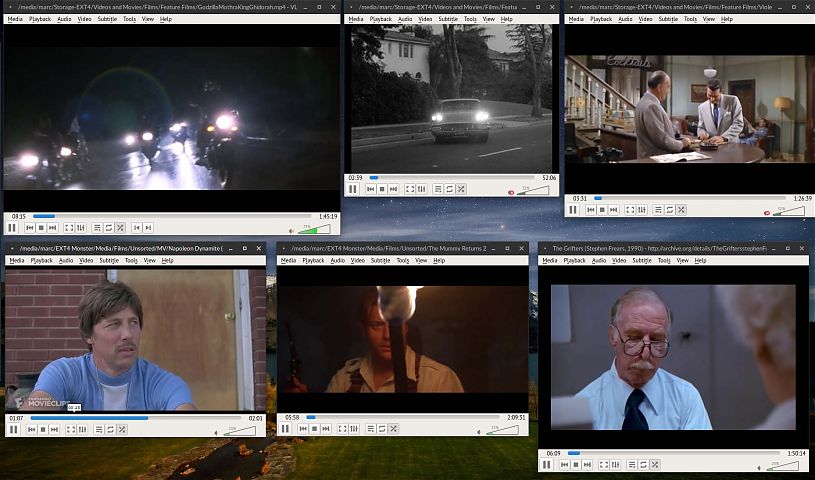The image size is (815, 480).
Task: Toggle fullscreen in Napoleon Dynamite window
Action: [71, 430]
